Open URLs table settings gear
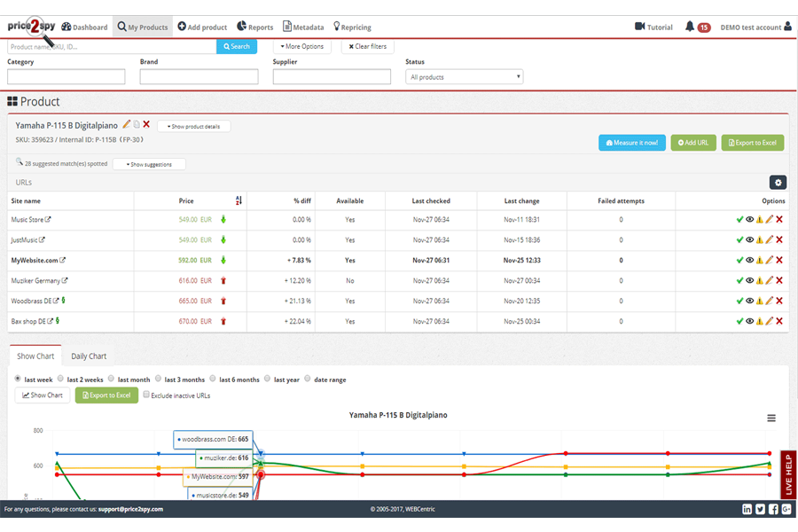Viewport: 798px width, 532px height. (x=778, y=183)
